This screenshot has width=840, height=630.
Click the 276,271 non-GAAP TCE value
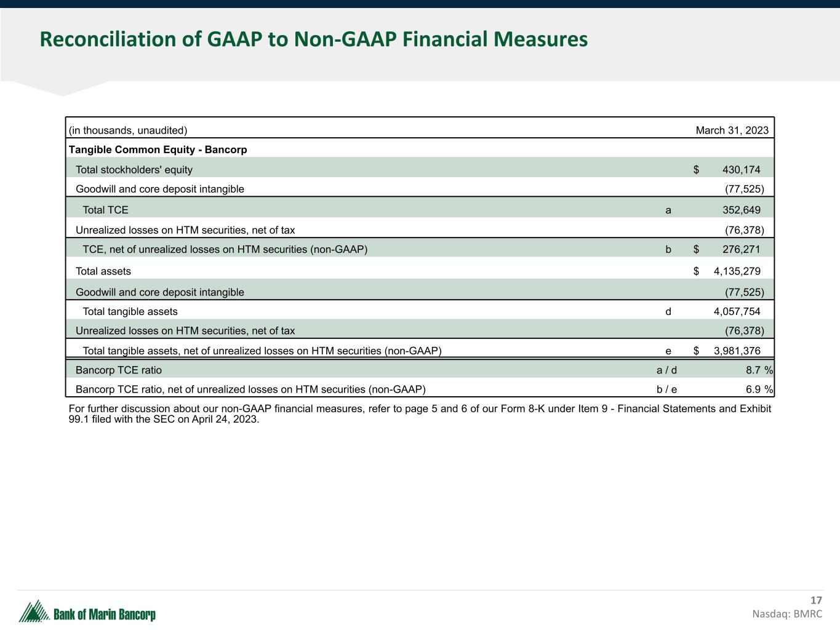[741, 249]
